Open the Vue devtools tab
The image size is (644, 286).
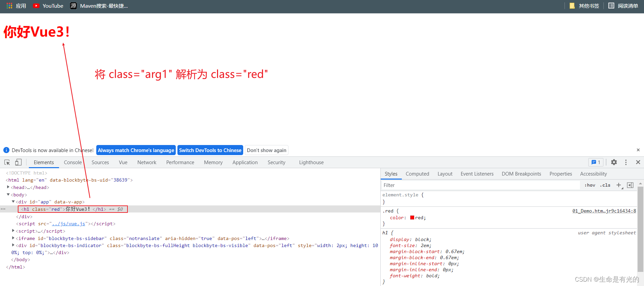point(123,162)
